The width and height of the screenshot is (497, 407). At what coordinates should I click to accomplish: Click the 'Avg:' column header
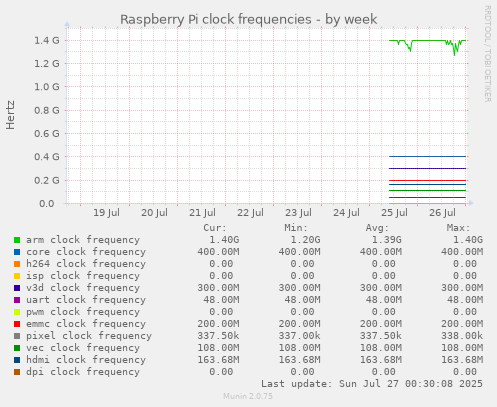click(377, 228)
